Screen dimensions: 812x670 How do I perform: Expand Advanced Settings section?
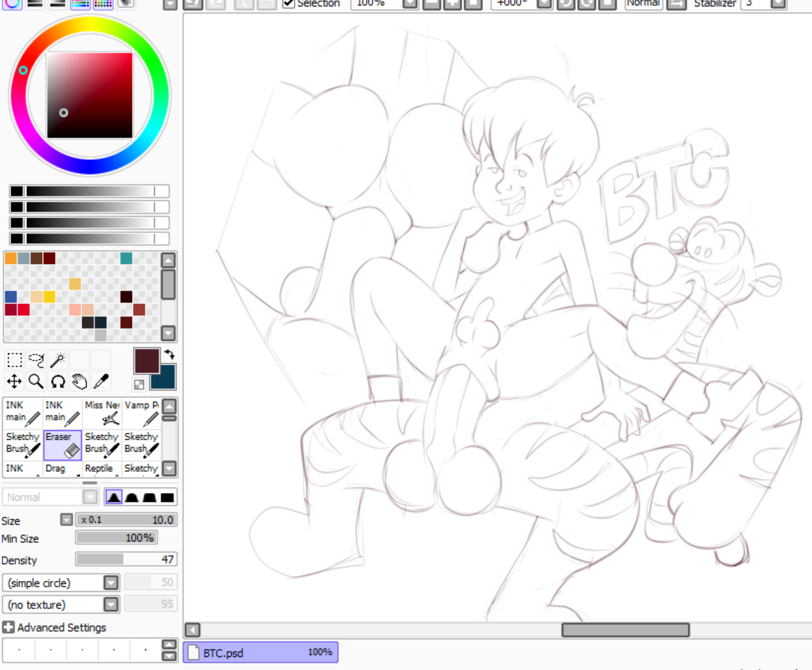pos(9,627)
